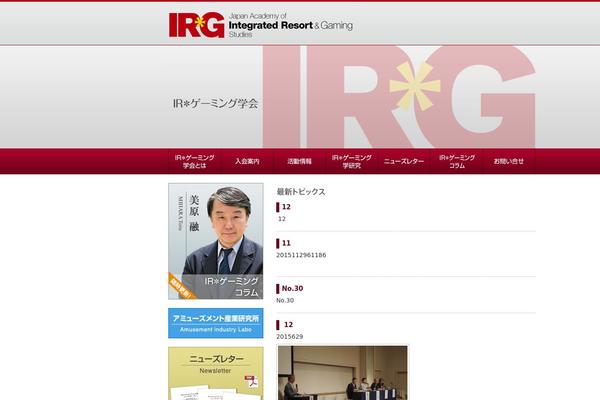Click the 2015629 date text
Image resolution: width=600 pixels, height=400 pixels.
point(290,336)
